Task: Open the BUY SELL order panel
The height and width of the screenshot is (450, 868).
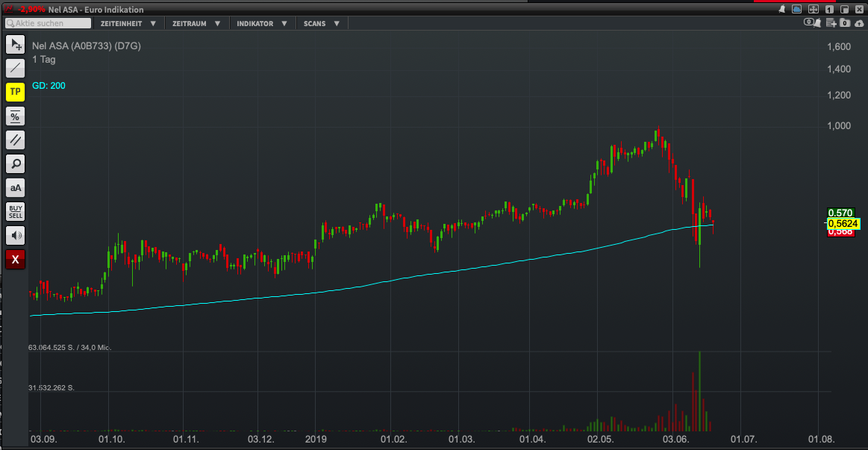Action: click(x=16, y=212)
